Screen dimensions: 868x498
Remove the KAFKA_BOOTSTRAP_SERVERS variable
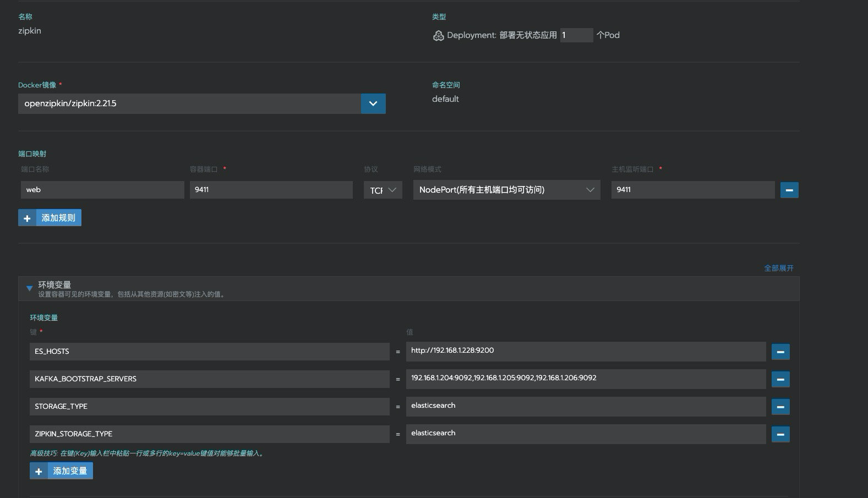(780, 379)
